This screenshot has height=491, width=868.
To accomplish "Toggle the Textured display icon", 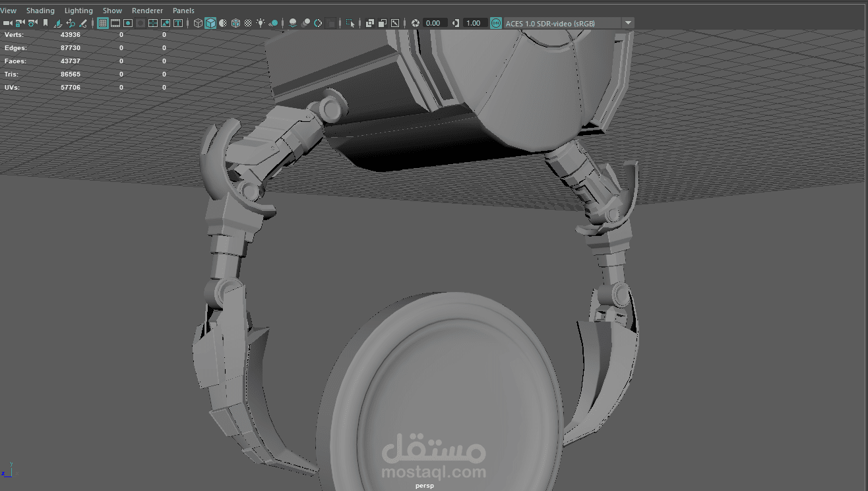I will pyautogui.click(x=247, y=23).
